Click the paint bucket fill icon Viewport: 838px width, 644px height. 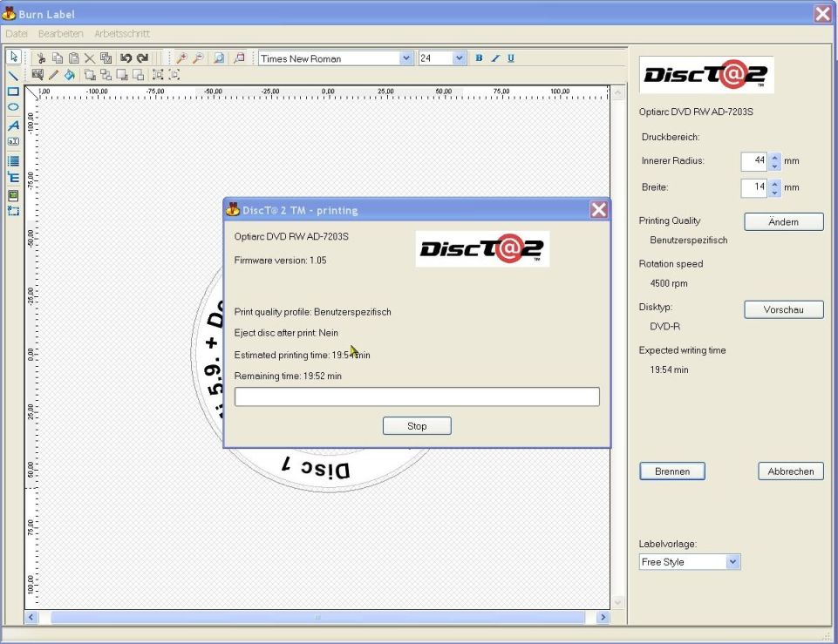(x=70, y=75)
